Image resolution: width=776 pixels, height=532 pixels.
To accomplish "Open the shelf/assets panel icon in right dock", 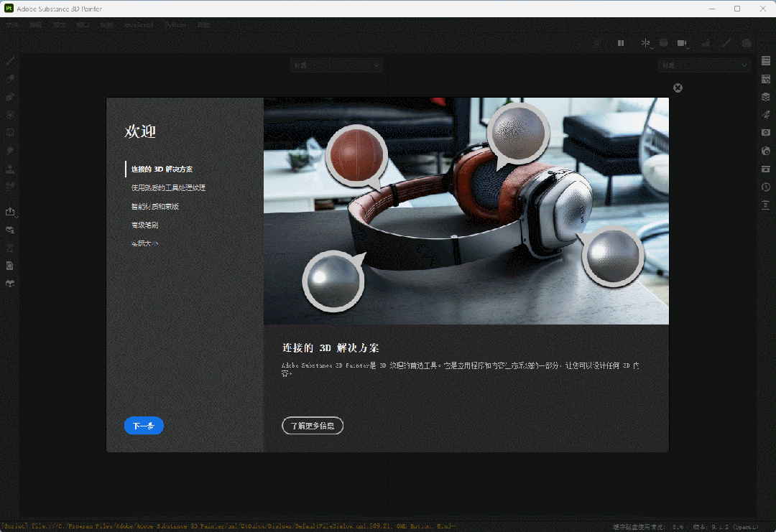I will click(x=766, y=169).
